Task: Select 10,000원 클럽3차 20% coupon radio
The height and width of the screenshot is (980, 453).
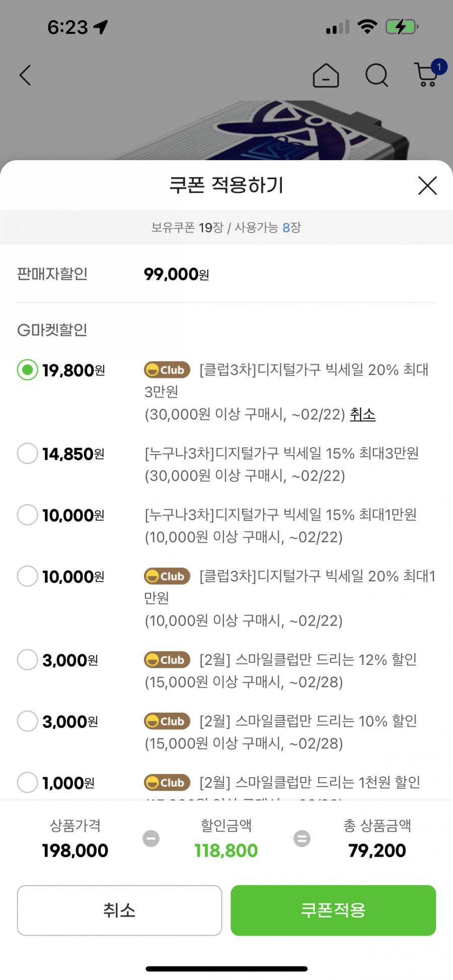Action: click(28, 576)
